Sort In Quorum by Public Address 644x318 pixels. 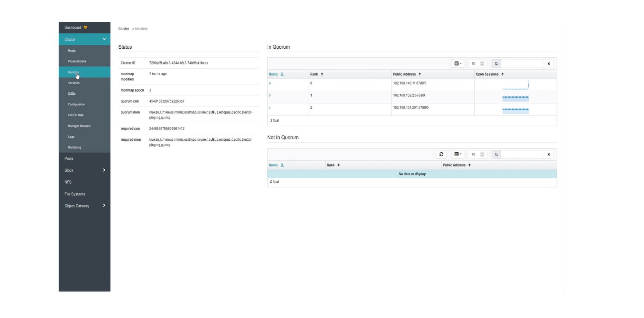click(407, 74)
